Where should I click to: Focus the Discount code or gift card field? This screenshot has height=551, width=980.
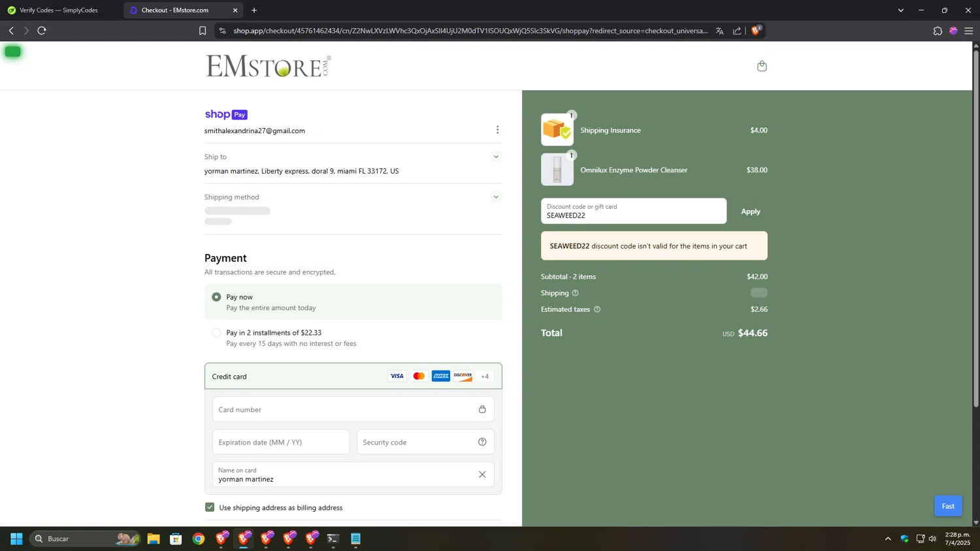634,211
